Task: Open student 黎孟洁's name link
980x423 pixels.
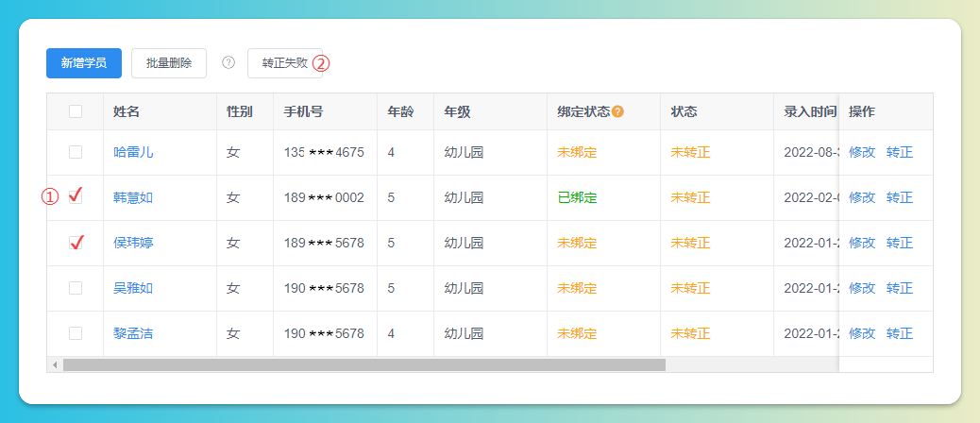Action: (133, 333)
